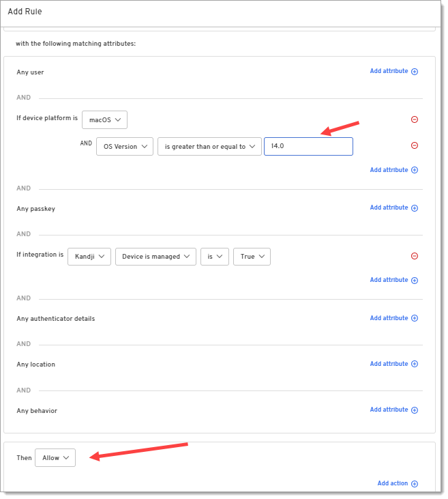The image size is (448, 499).
Task: Click the plus icon beside Any passkey
Action: point(415,208)
